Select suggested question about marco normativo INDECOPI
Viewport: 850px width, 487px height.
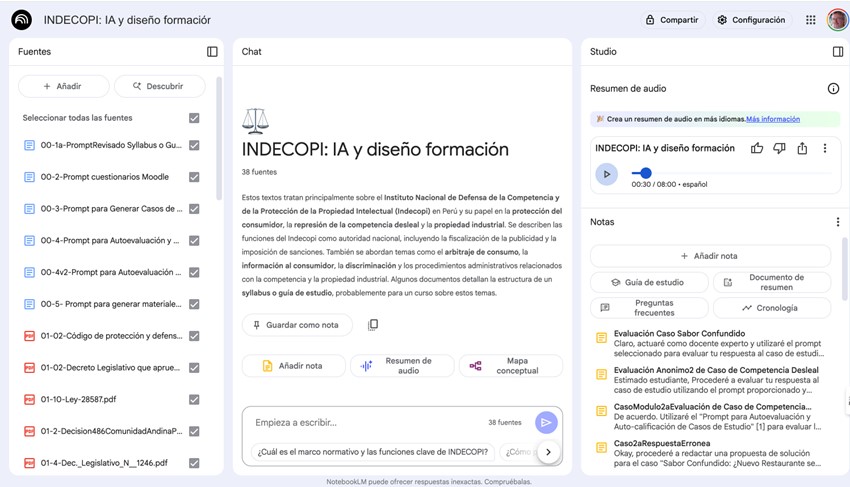coord(373,452)
